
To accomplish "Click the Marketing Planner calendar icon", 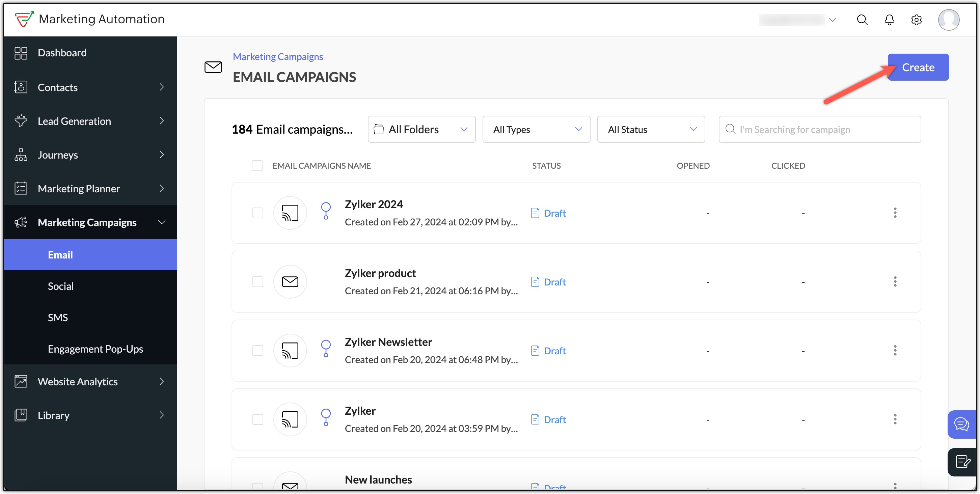I will (x=21, y=188).
